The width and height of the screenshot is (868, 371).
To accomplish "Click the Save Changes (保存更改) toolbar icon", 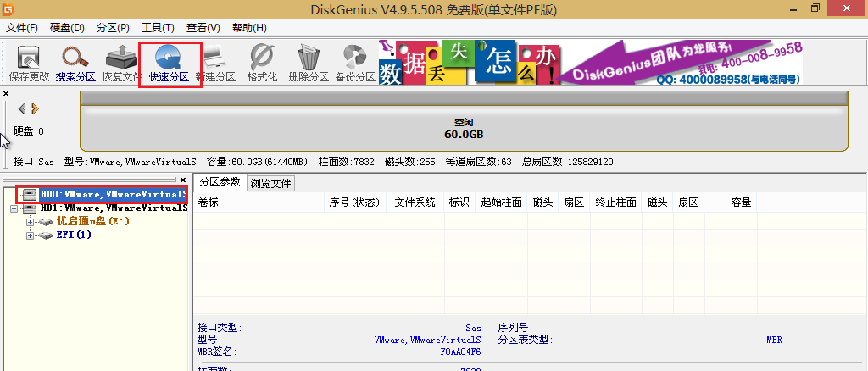I will click(29, 64).
